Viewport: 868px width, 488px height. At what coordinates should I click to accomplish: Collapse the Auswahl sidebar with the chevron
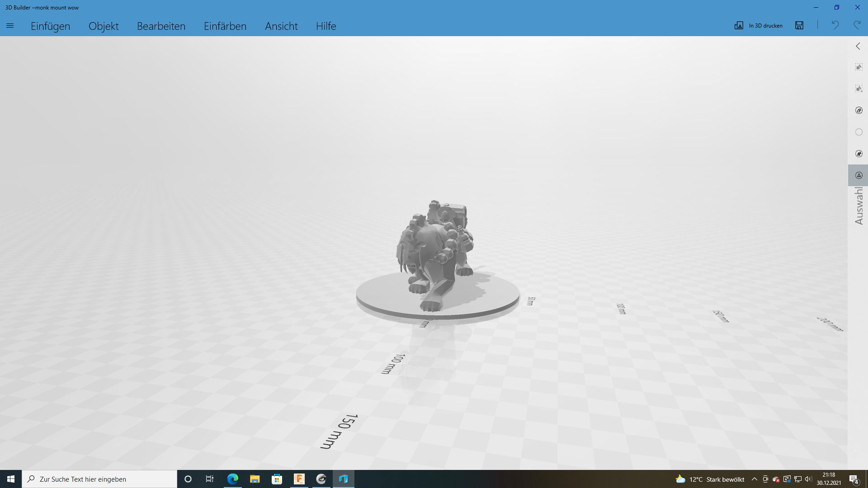tap(858, 46)
